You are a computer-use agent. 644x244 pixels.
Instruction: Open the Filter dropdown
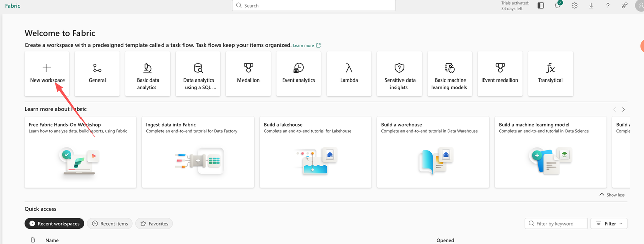609,224
